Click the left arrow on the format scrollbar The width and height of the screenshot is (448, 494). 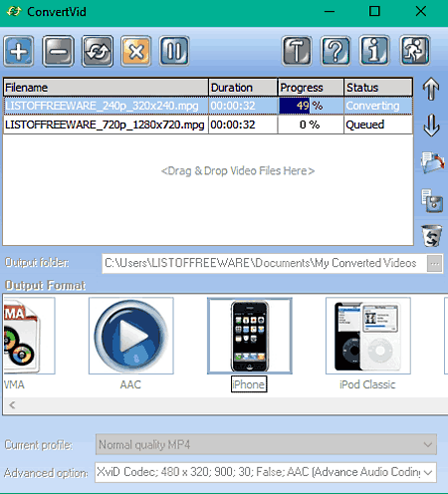coord(12,405)
